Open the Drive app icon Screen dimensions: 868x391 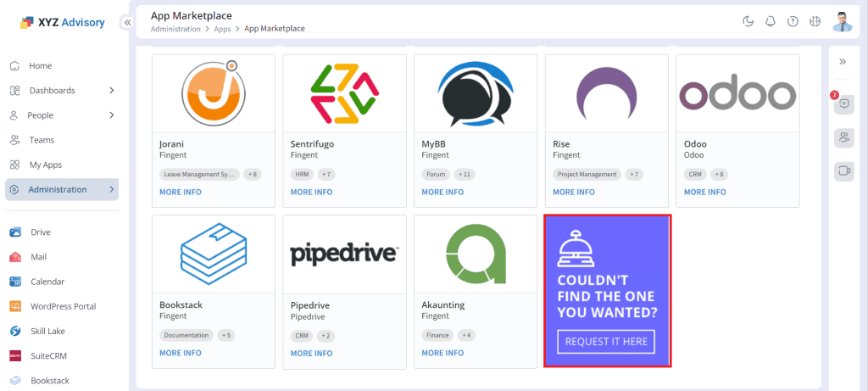coord(15,232)
